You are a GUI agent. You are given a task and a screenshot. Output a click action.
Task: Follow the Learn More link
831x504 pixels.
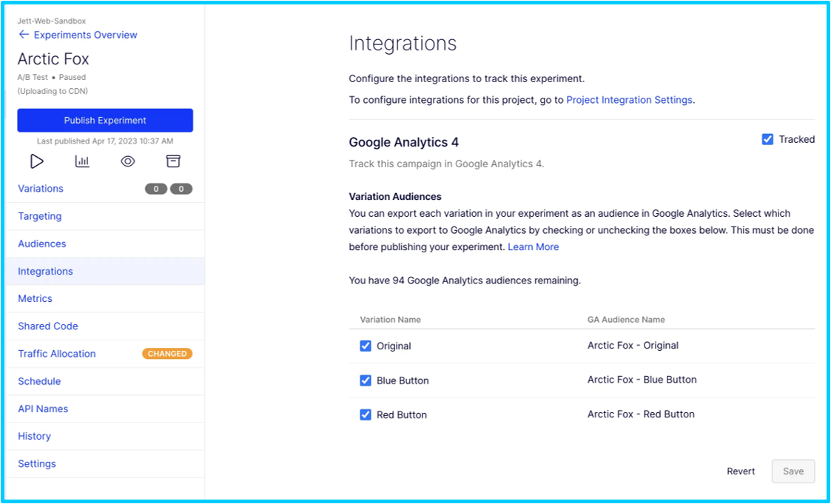[x=533, y=247]
